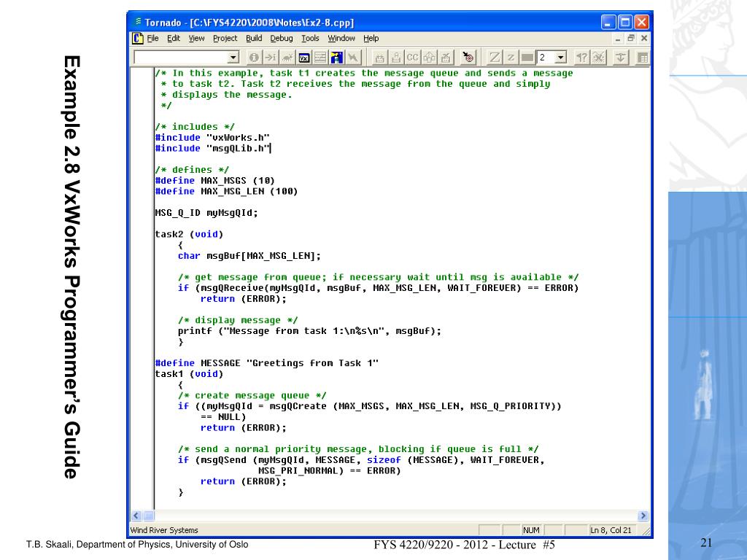The image size is (747, 560).
Task: Open the Debug menu
Action: coord(282,39)
